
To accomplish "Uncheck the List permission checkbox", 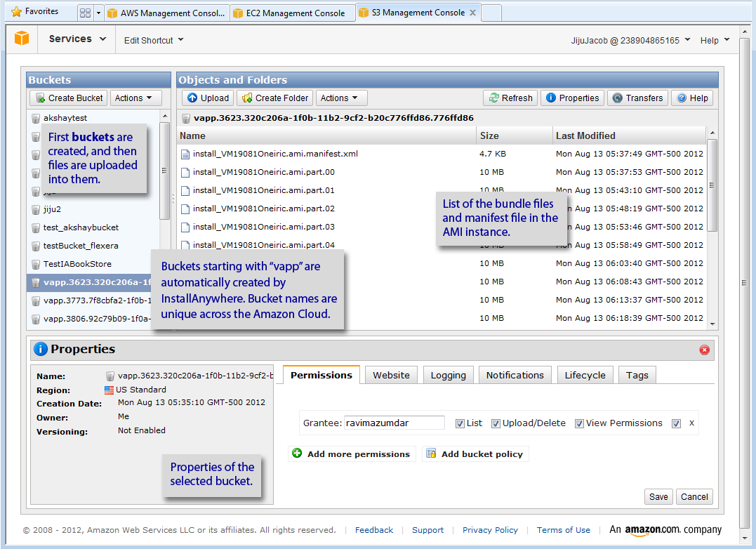I will coord(460,423).
